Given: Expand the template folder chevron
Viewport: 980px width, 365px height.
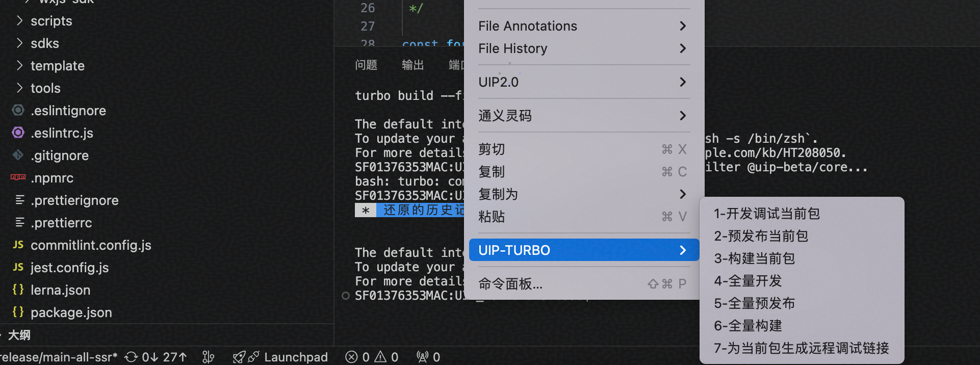Looking at the screenshot, I should tap(19, 65).
